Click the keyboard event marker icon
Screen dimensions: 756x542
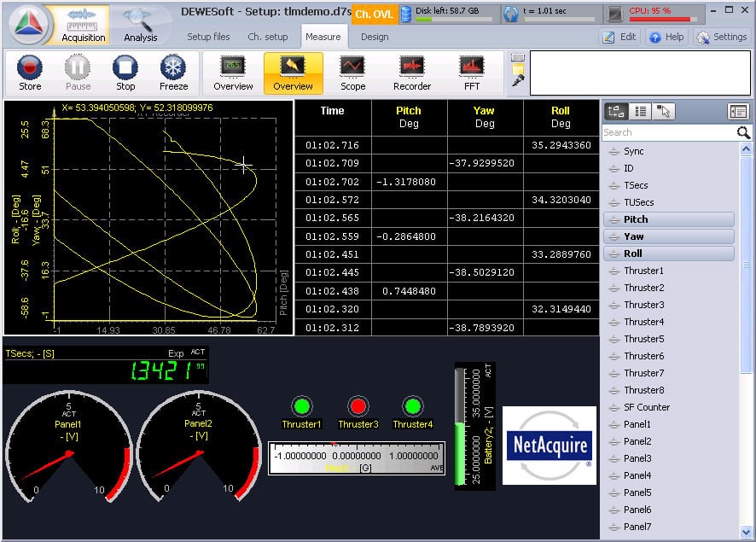pyautogui.click(x=518, y=57)
